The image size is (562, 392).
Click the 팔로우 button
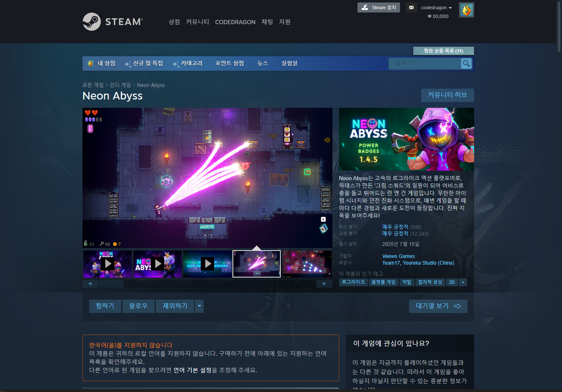138,306
